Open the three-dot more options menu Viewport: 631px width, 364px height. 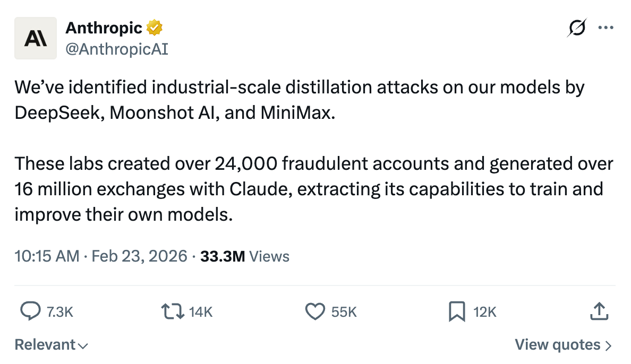[606, 28]
